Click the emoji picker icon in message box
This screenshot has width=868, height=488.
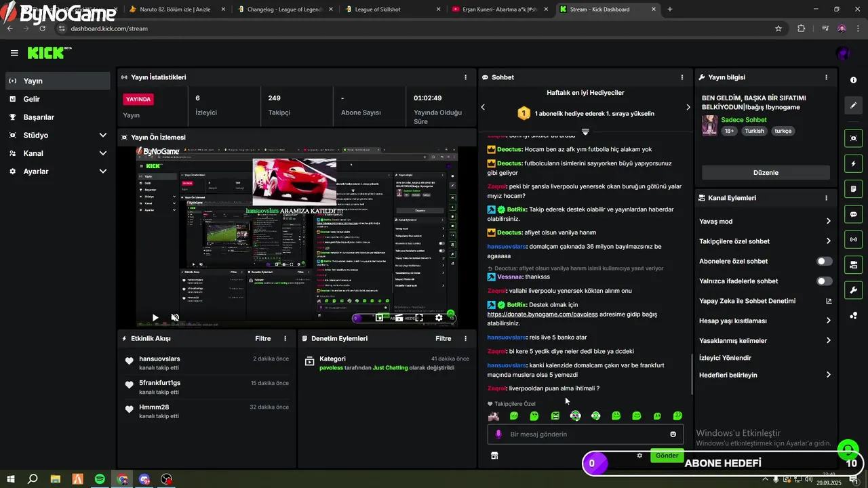tap(673, 434)
